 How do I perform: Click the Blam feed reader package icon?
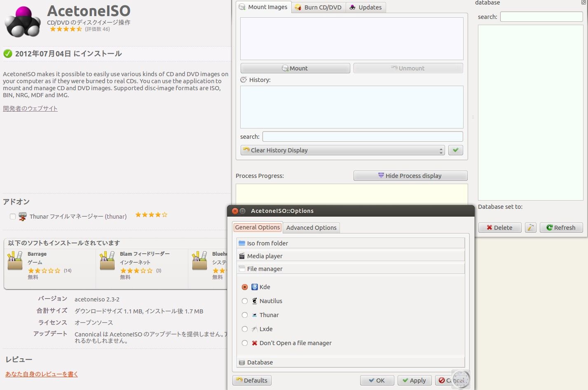pos(107,261)
